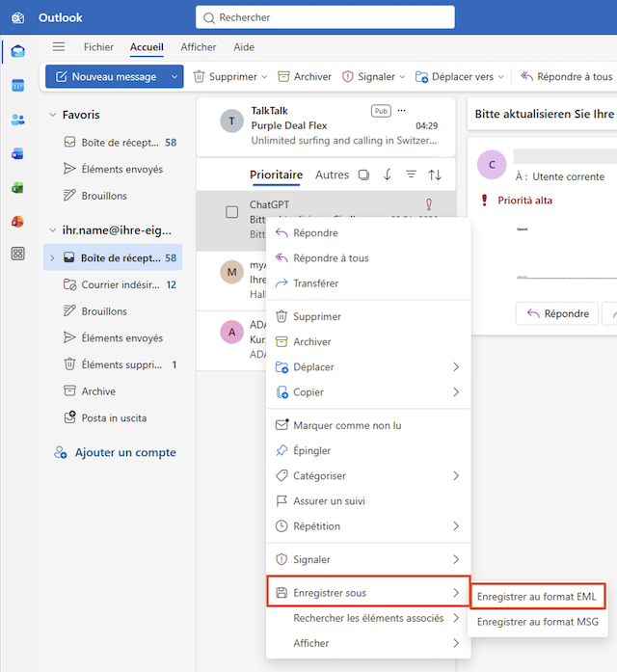The height and width of the screenshot is (672, 617).
Task: Switch to the Prioritaire inbox tab
Action: [277, 175]
